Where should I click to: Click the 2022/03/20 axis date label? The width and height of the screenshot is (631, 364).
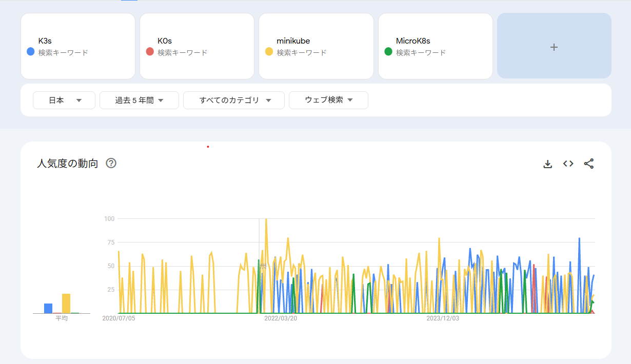click(x=281, y=318)
